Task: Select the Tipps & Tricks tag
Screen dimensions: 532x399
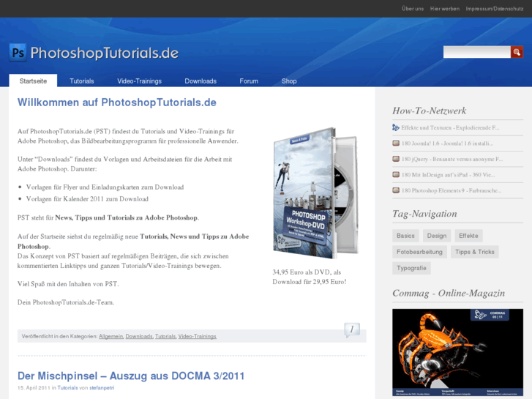Action: tap(475, 252)
